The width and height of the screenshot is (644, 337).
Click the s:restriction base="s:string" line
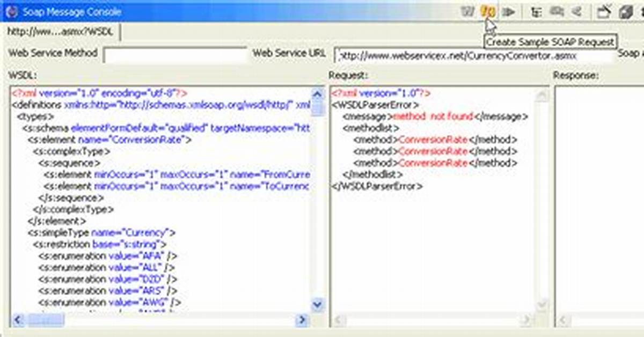(x=100, y=244)
